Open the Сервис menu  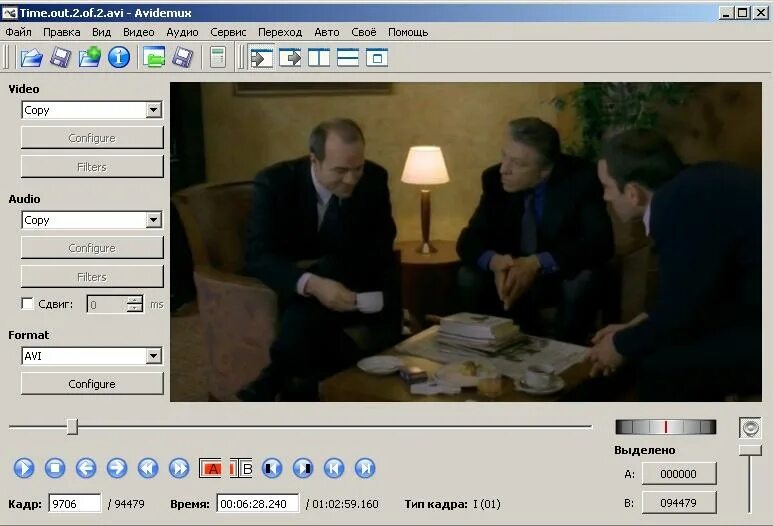(228, 33)
